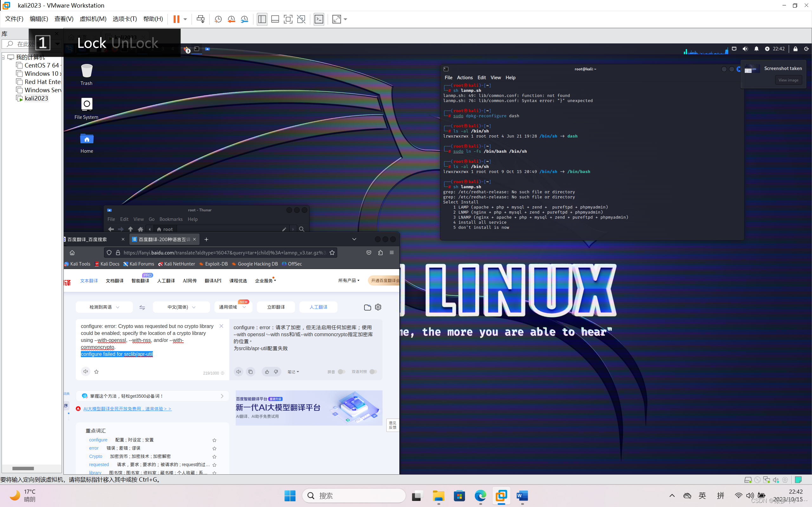This screenshot has height=507, width=812.
Task: Enable the 拼音 toggle
Action: click(x=342, y=371)
